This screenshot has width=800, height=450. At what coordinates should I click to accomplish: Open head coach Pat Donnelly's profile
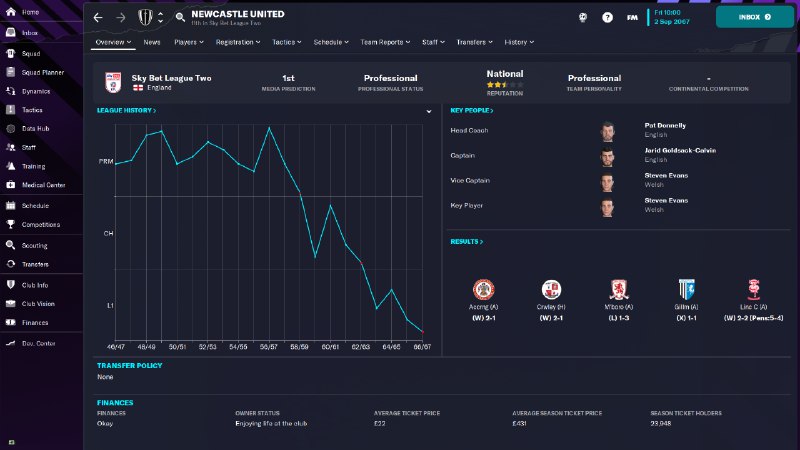pyautogui.click(x=665, y=126)
